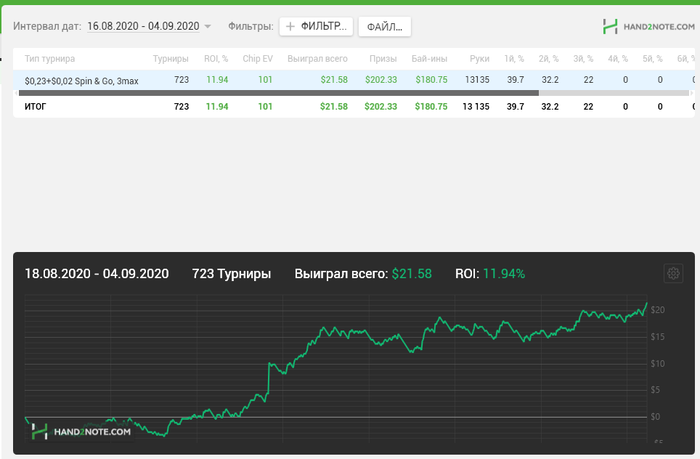Click the left scrollbar arrow of the table
The height and width of the screenshot is (459, 700).
(x=16, y=93)
